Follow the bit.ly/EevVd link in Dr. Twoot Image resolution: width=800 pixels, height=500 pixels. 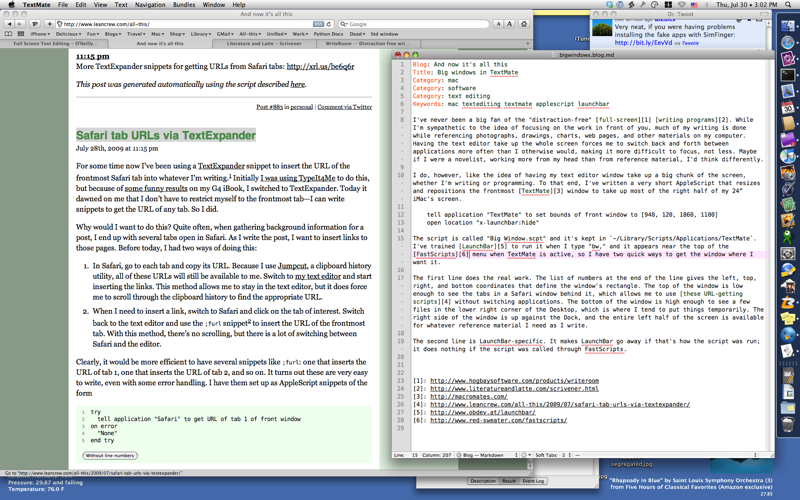coord(643,43)
